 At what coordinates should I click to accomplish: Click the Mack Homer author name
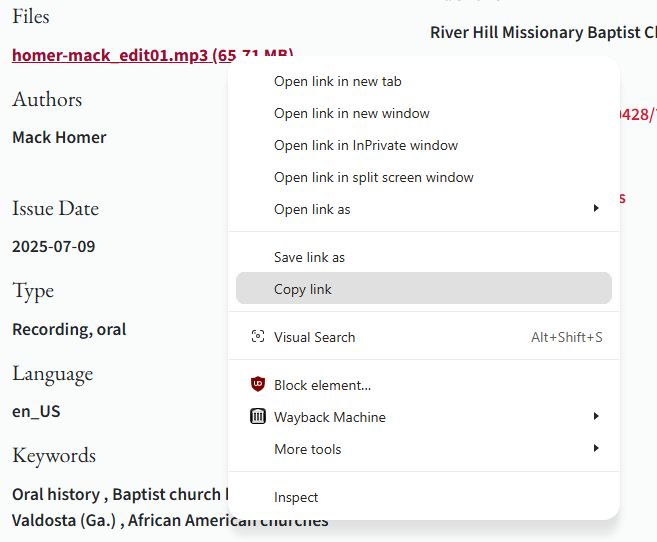pyautogui.click(x=59, y=137)
